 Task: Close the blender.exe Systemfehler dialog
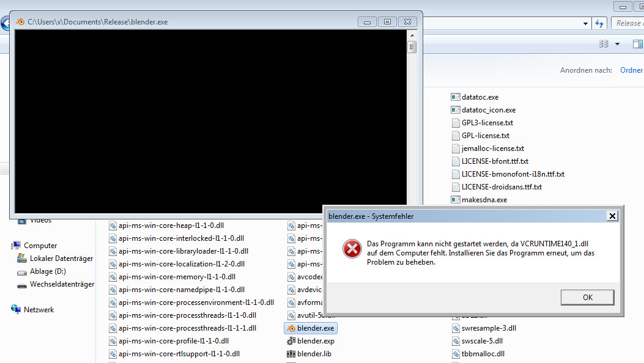(612, 216)
